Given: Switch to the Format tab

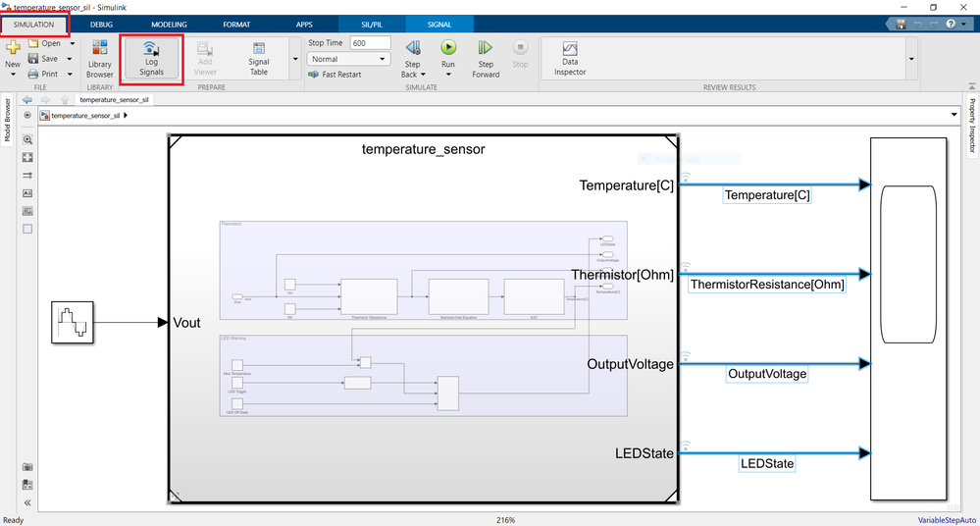Looking at the screenshot, I should click(x=236, y=25).
